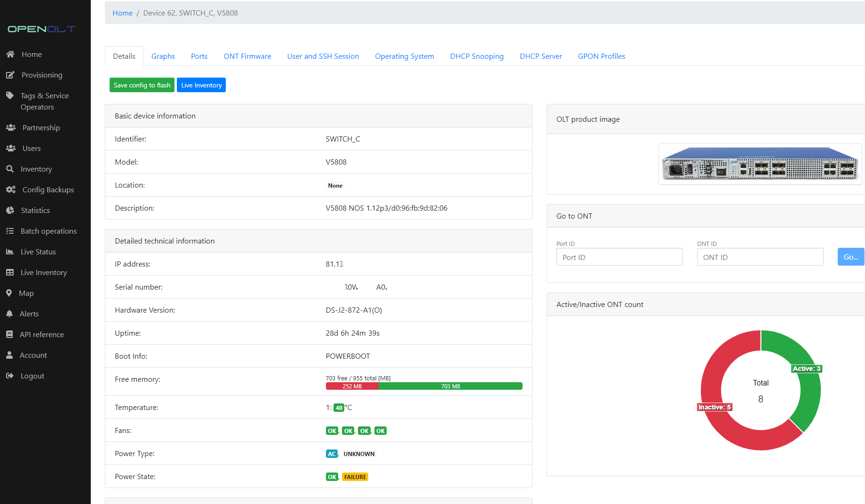The image size is (865, 504).
Task: Click the OK badge in Power State row
Action: 332,477
